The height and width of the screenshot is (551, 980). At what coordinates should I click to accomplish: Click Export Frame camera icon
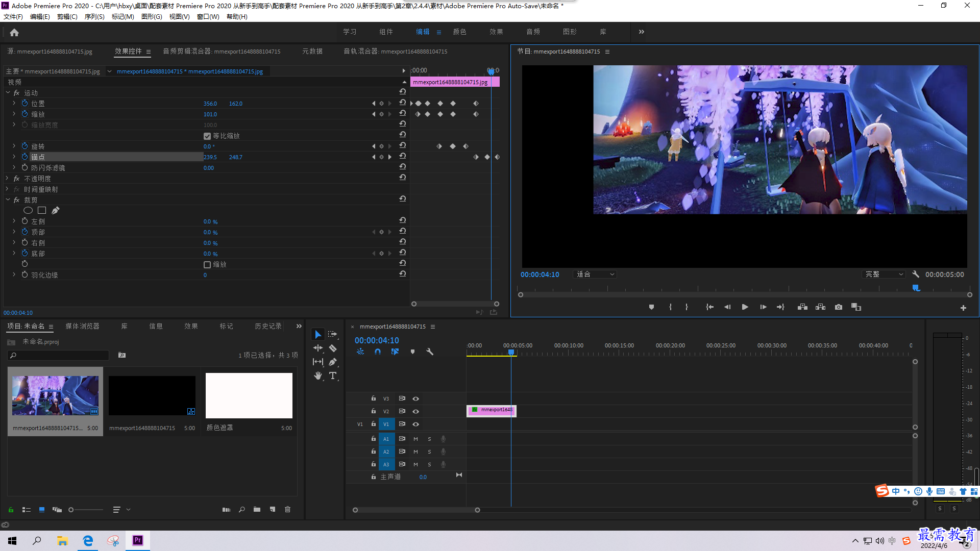click(x=839, y=307)
